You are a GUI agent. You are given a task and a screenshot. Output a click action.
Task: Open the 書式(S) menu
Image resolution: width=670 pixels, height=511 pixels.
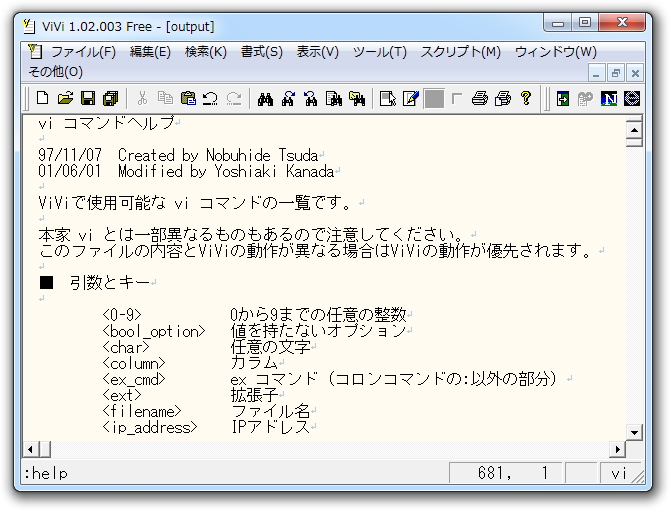pyautogui.click(x=262, y=52)
